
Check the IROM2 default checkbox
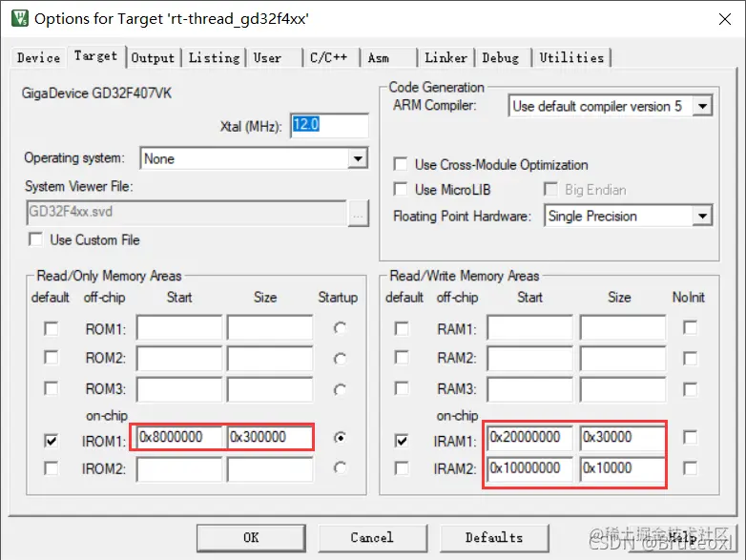(51, 468)
